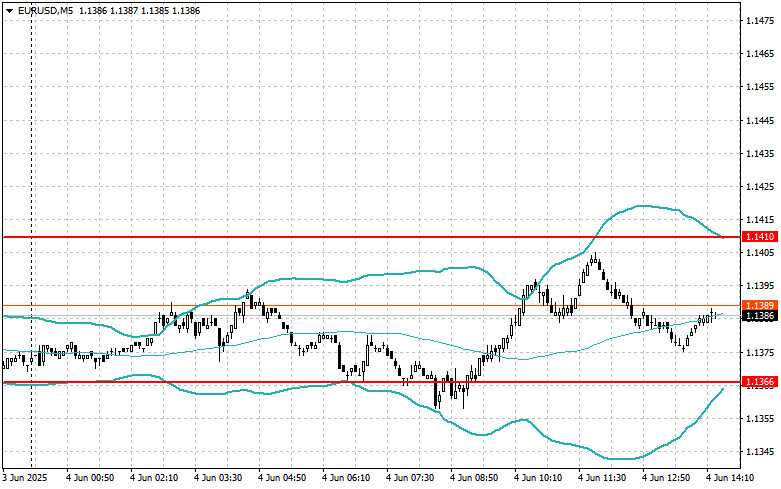This screenshot has height=489, width=781.
Task: Select the 4 Jun 10:10 time label
Action: click(x=538, y=478)
